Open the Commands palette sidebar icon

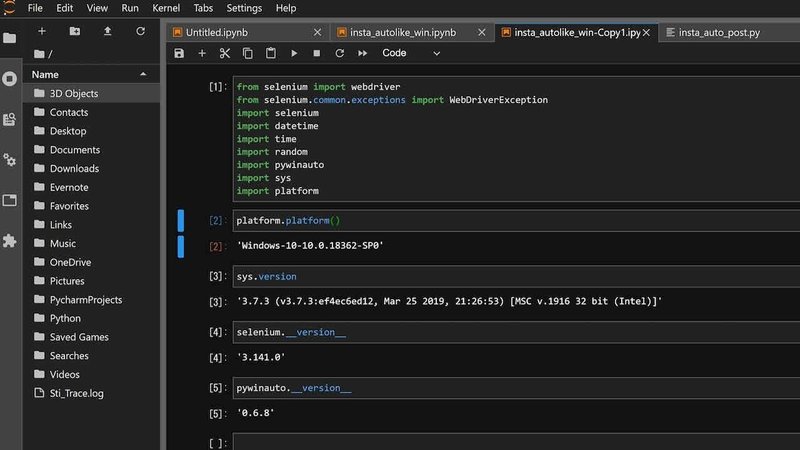click(10, 119)
